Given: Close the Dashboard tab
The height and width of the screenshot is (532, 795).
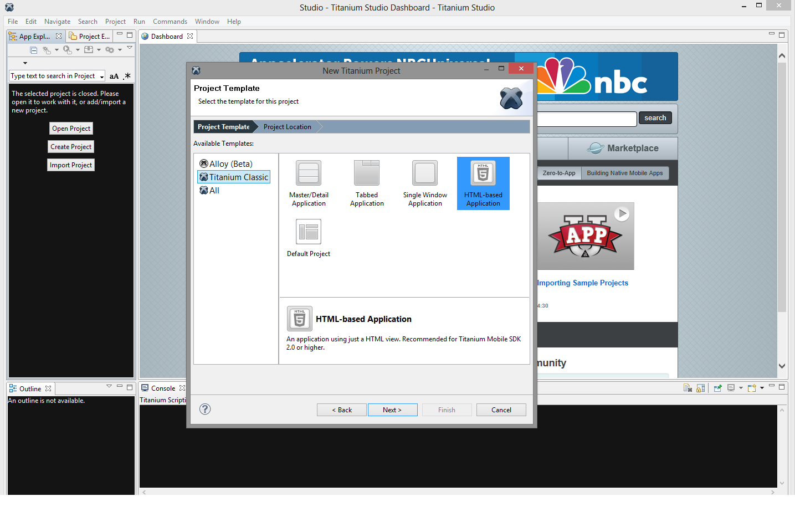Looking at the screenshot, I should tap(190, 36).
